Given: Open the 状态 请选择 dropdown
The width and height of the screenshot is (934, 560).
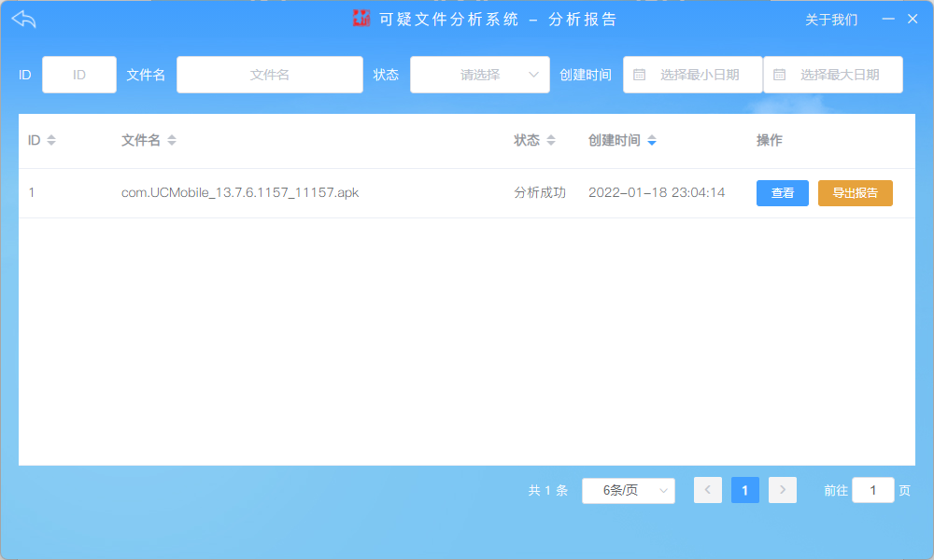Looking at the screenshot, I should (480, 75).
